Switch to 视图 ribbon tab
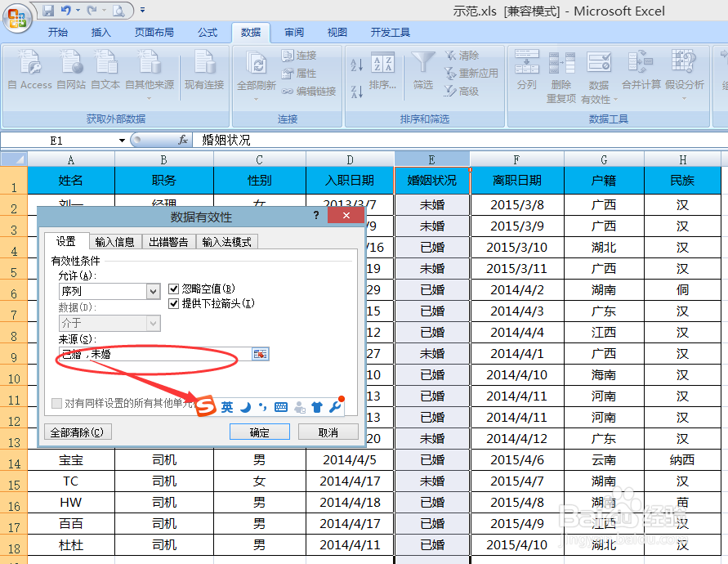 point(337,32)
